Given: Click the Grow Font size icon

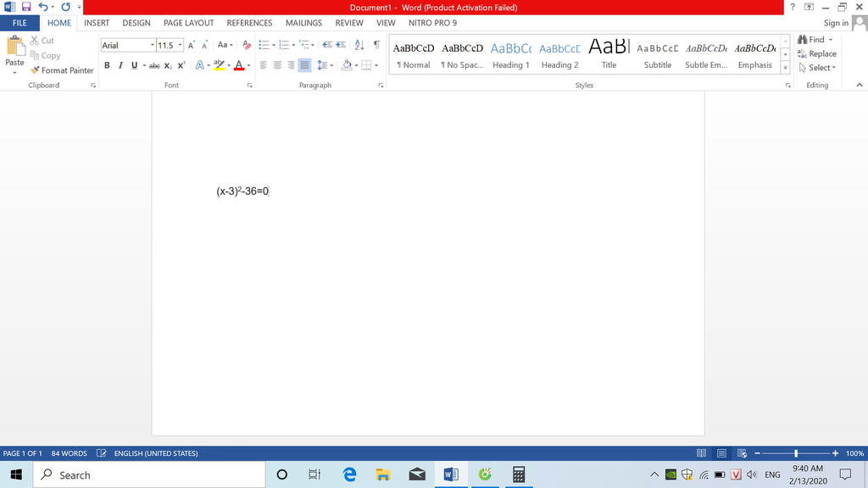Looking at the screenshot, I should click(x=192, y=45).
